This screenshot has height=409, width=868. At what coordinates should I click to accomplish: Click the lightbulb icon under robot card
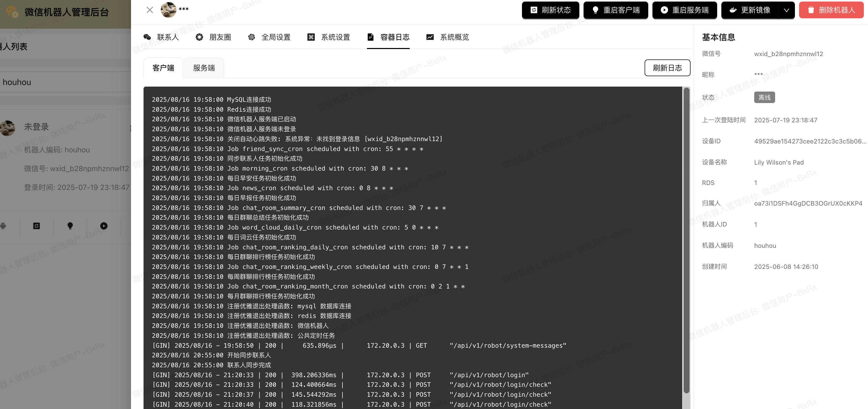(x=70, y=226)
